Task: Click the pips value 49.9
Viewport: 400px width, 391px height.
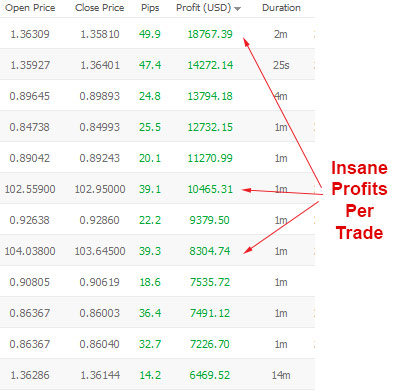Action: coord(150,34)
